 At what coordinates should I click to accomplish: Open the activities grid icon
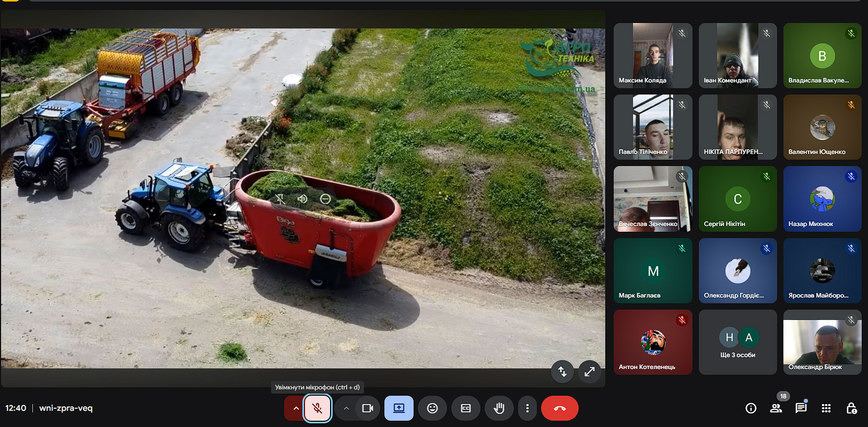826,408
